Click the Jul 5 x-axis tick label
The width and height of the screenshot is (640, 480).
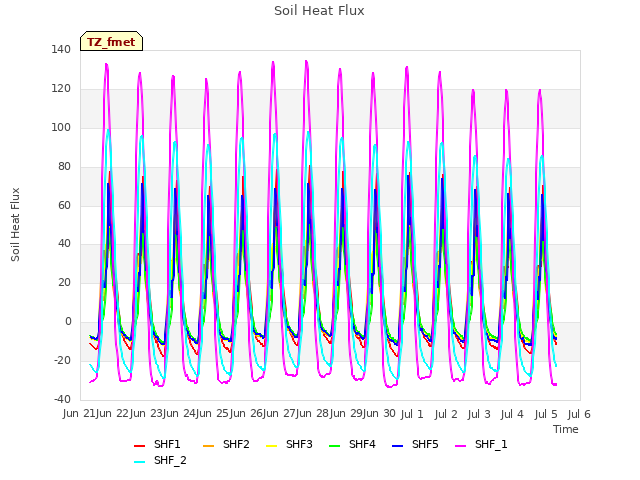pyautogui.click(x=546, y=414)
